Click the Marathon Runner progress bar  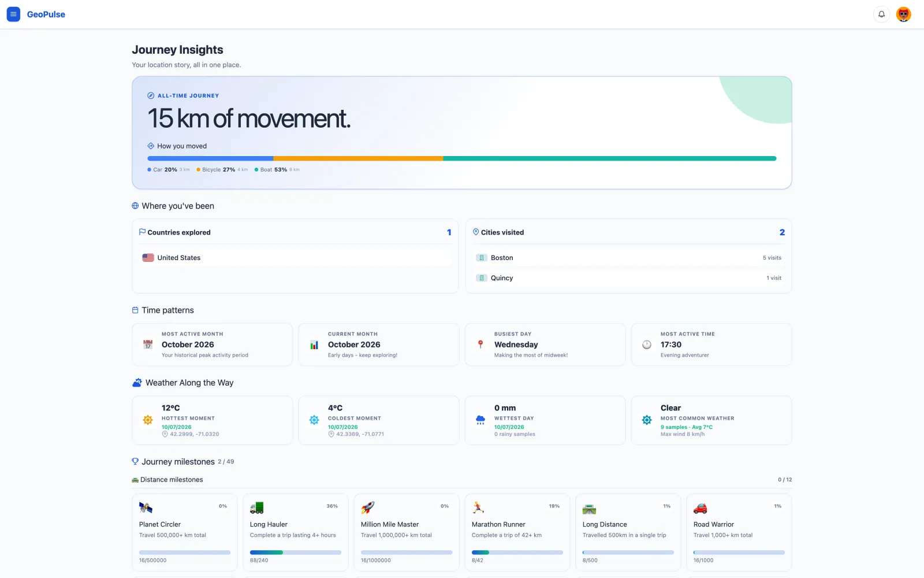tap(517, 553)
